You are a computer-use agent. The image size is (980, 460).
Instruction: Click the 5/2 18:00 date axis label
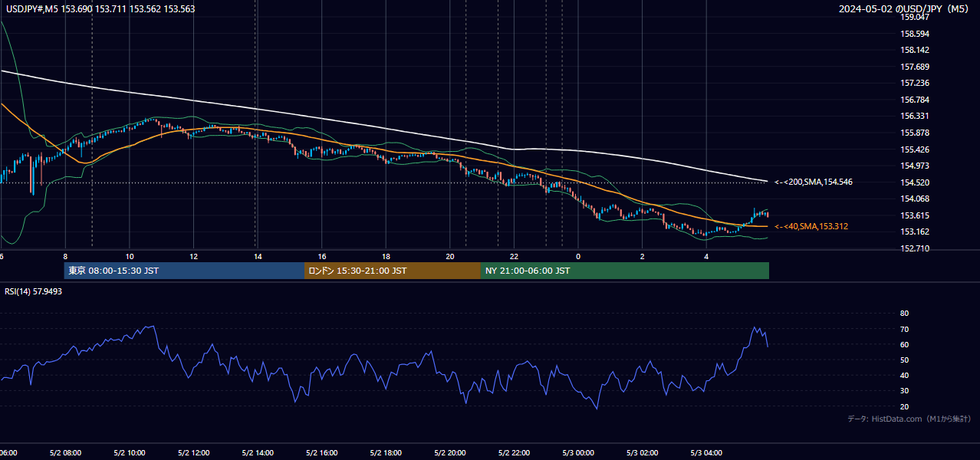coord(386,453)
